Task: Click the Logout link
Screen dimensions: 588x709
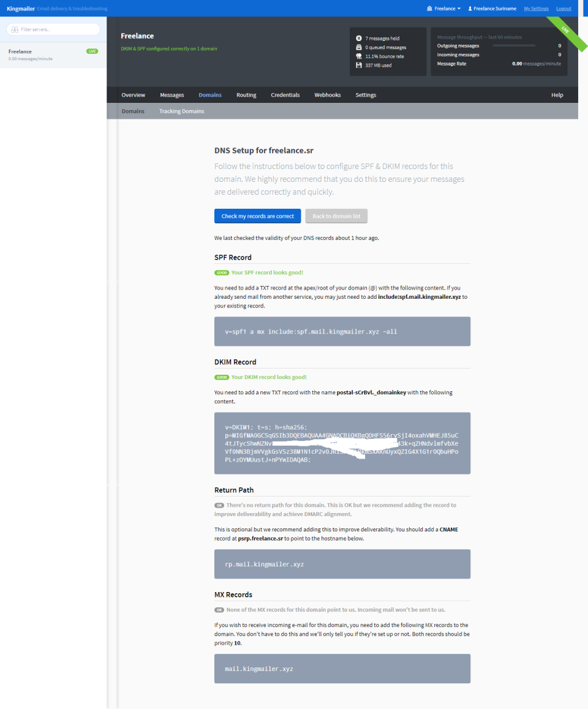Action: [563, 8]
